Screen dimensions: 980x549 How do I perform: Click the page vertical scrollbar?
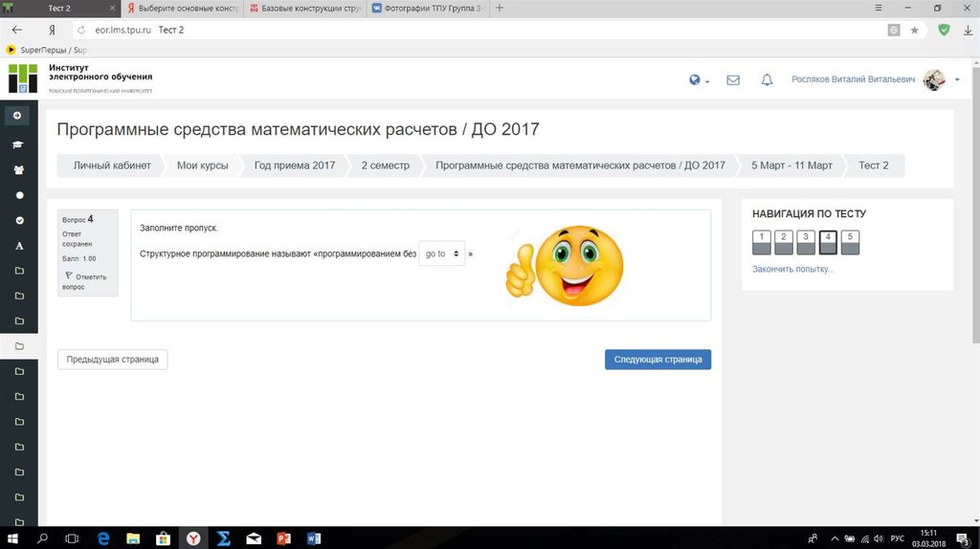click(975, 206)
